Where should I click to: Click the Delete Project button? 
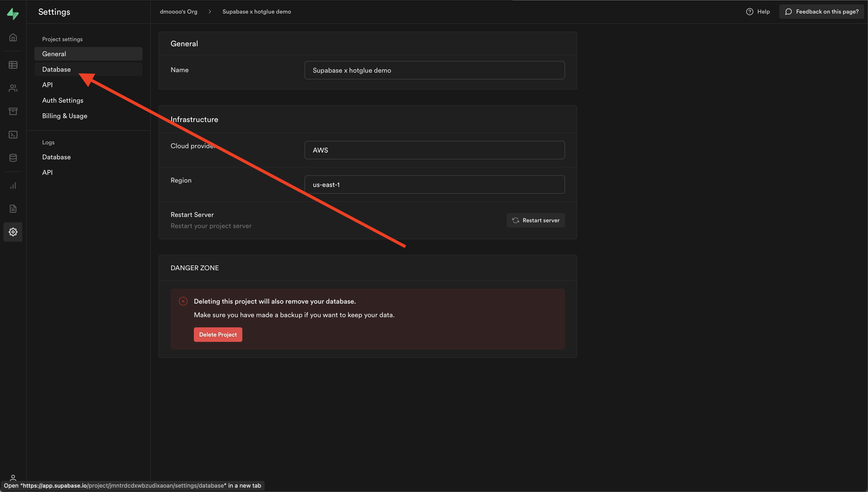pos(218,335)
